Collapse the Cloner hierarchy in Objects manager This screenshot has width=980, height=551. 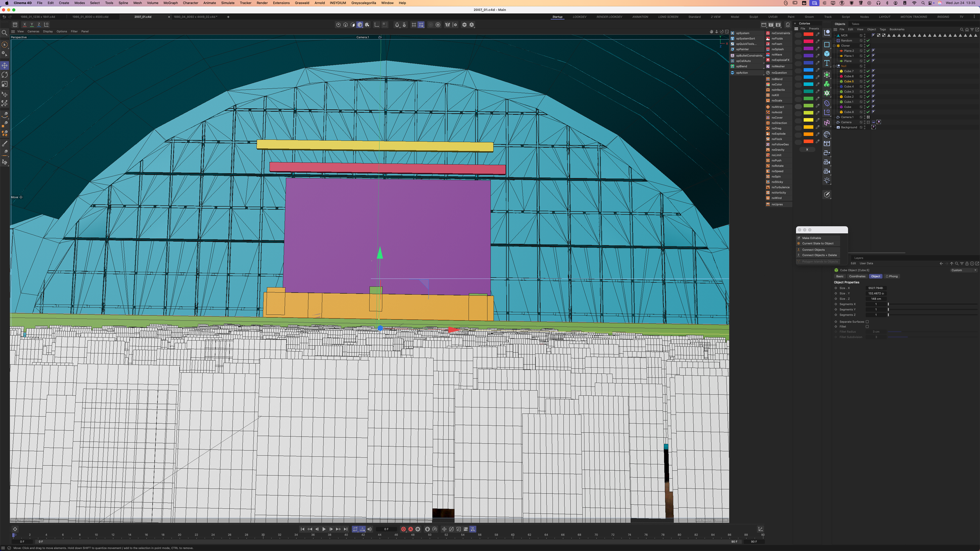pyautogui.click(x=834, y=45)
